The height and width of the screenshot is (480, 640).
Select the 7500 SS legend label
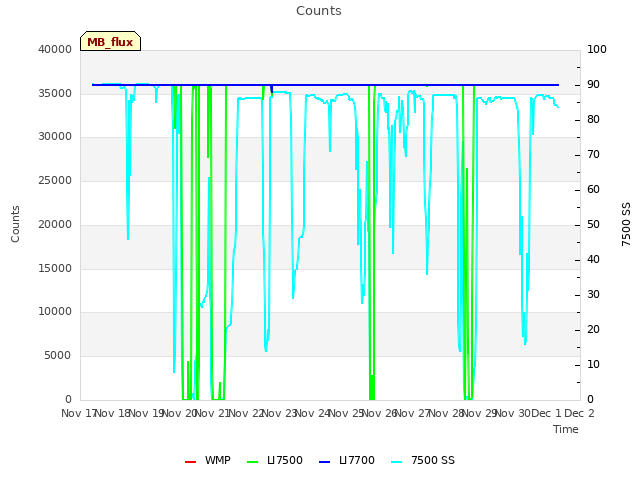click(433, 460)
